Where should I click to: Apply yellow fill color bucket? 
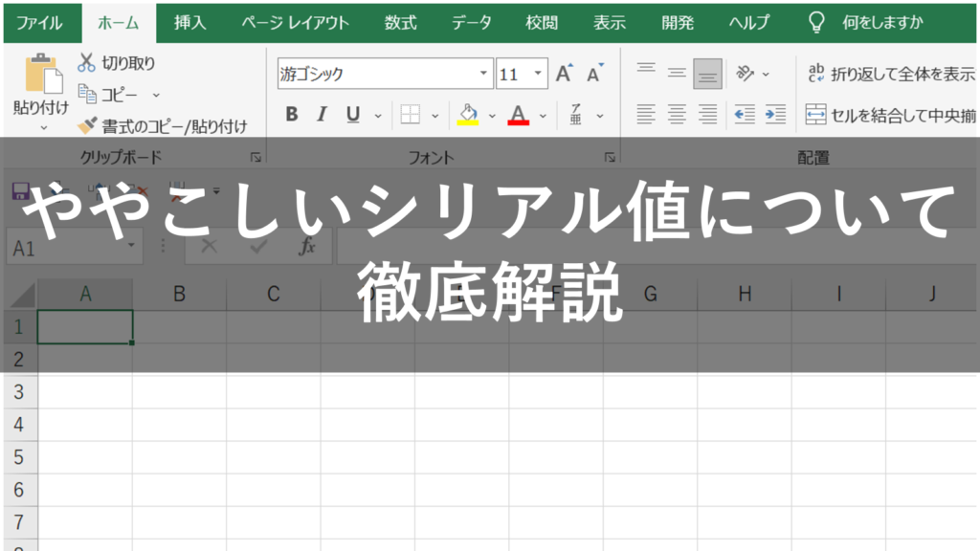468,115
